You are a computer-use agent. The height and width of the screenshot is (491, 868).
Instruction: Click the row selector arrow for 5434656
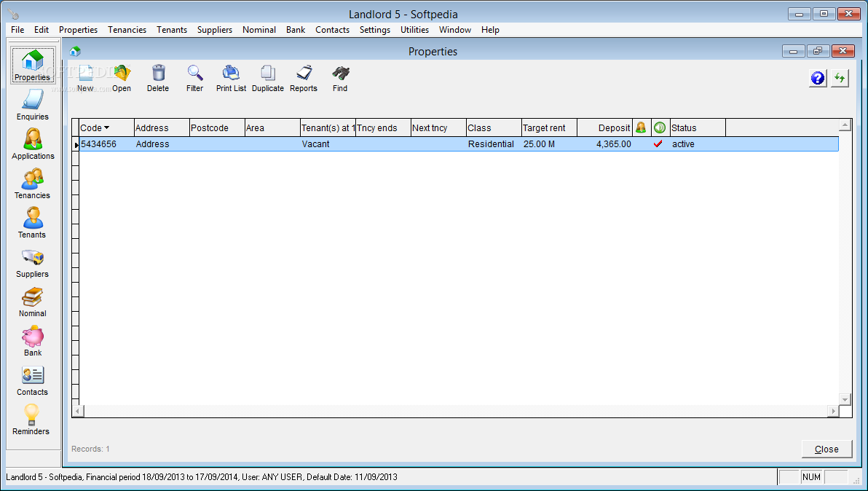pos(76,144)
